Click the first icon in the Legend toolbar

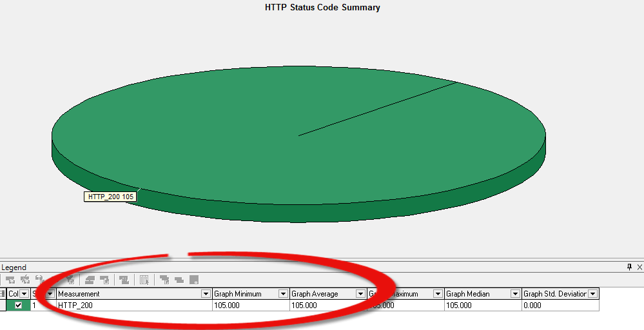[10, 280]
